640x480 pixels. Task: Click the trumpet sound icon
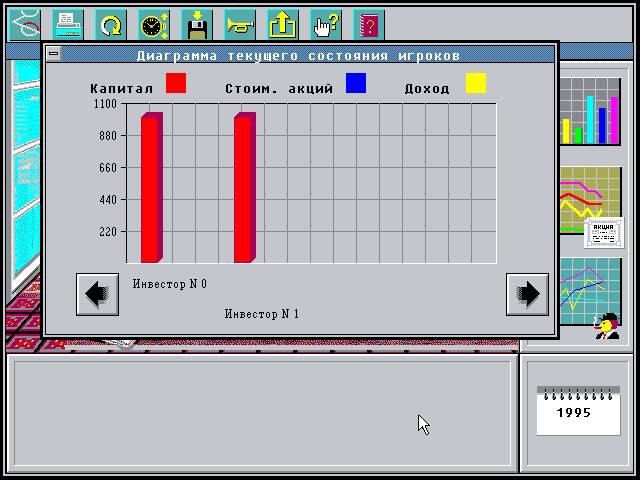pos(240,25)
